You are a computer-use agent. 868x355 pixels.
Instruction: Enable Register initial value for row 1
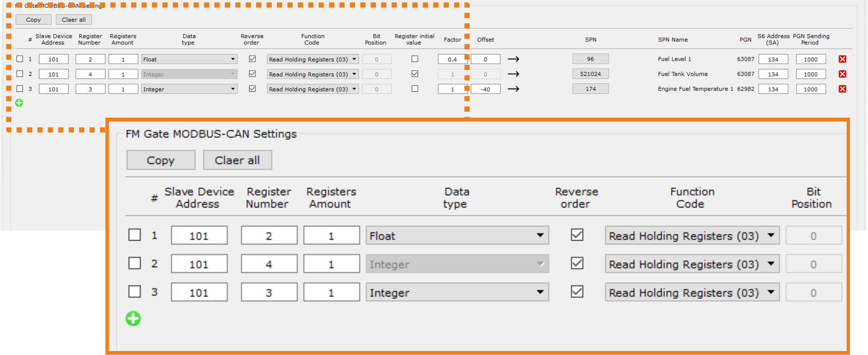415,59
